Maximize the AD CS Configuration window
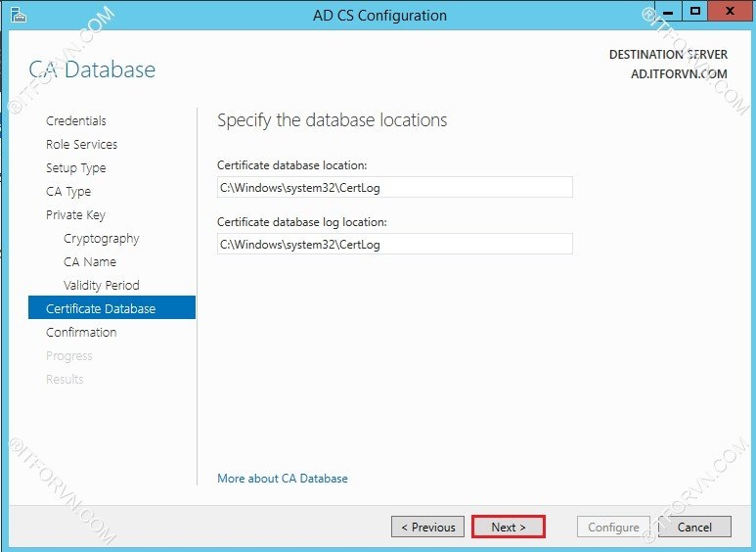This screenshot has height=552, width=756. [x=695, y=12]
